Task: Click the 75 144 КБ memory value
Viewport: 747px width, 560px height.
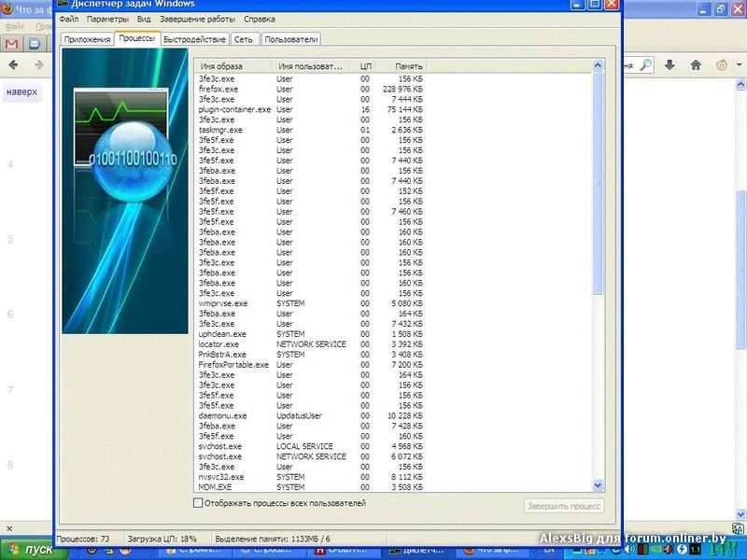Action: coord(404,109)
